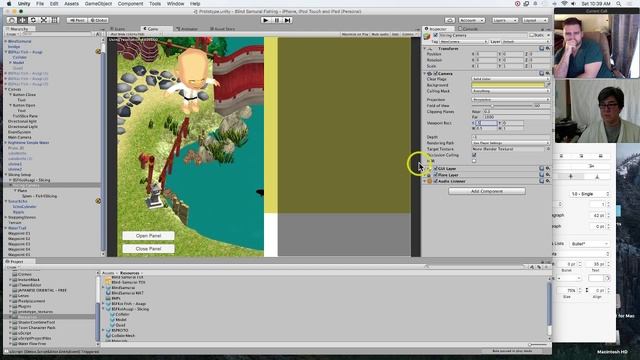
Task: Click the Wi-Fi status icon
Action: click(564, 4)
